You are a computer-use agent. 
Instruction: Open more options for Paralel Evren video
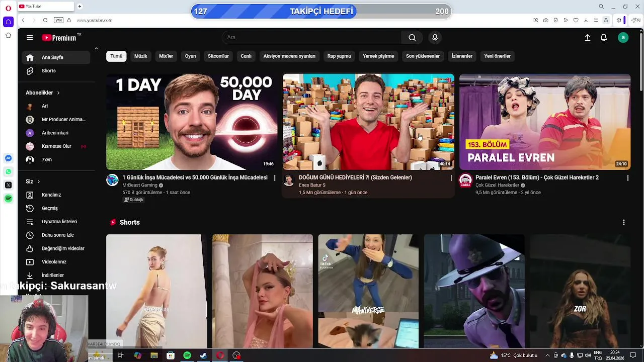coord(627,178)
